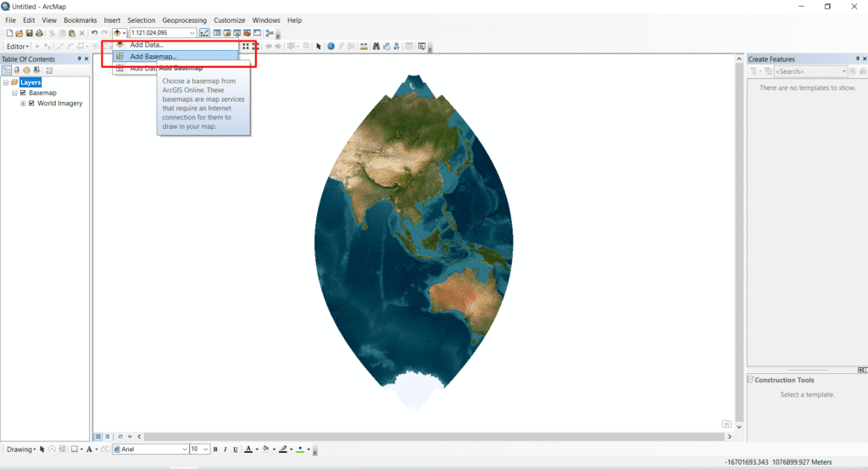Switch to Layout View button below map
This screenshot has width=868, height=469.
pyautogui.click(x=108, y=436)
